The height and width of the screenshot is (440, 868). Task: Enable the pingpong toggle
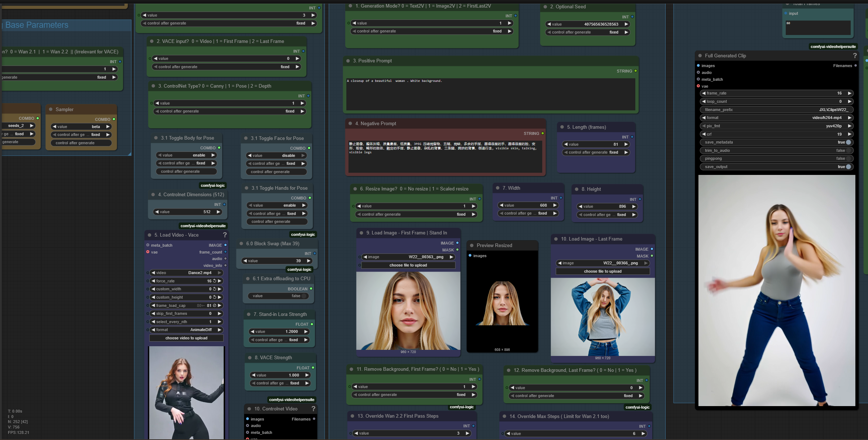pyautogui.click(x=848, y=158)
